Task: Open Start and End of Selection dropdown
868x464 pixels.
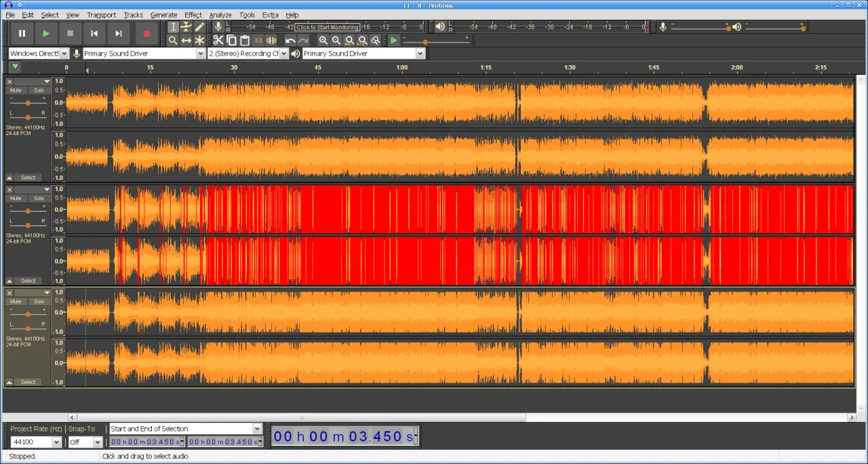Action: click(x=185, y=429)
